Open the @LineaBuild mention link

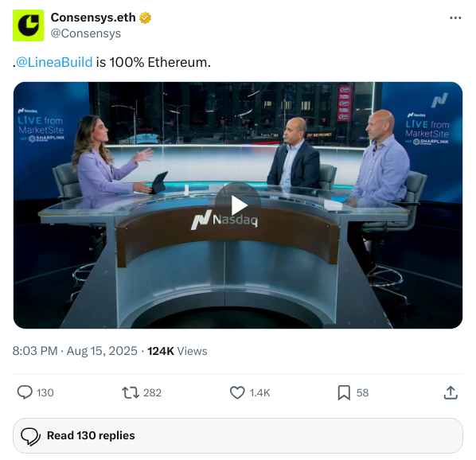point(54,63)
